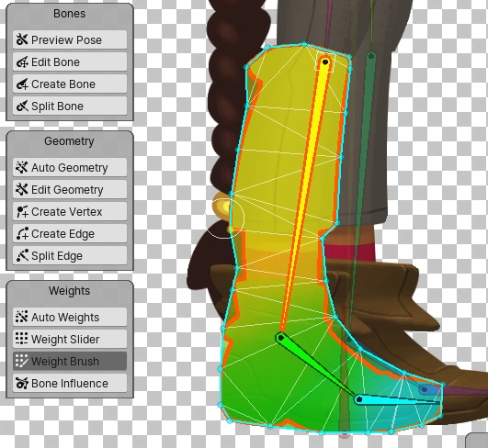Click the Auto Geometry icon
Image resolution: width=488 pixels, height=448 pixels.
click(22, 167)
